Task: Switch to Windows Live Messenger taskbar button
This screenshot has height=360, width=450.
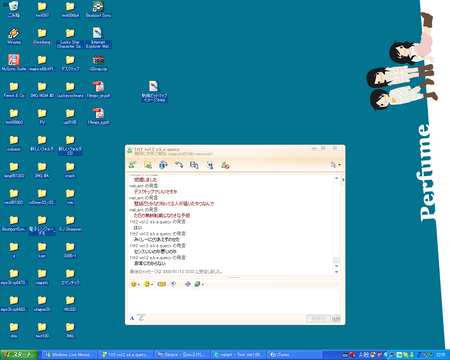Action: [69, 355]
